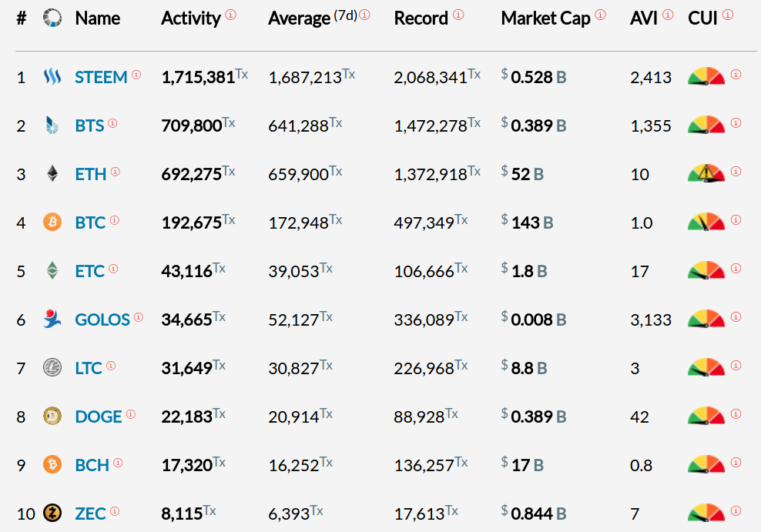Click the BTC CUI gauge
The image size is (761, 532).
(x=706, y=222)
